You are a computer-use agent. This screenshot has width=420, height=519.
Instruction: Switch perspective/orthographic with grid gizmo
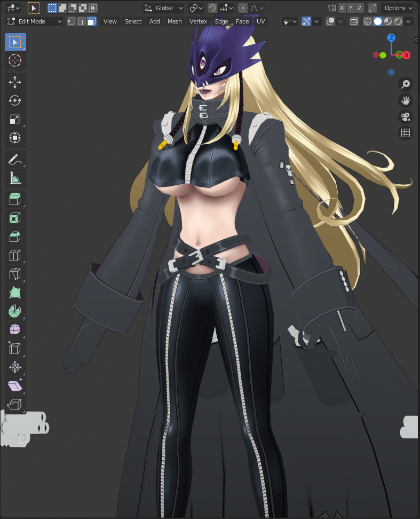tap(406, 133)
